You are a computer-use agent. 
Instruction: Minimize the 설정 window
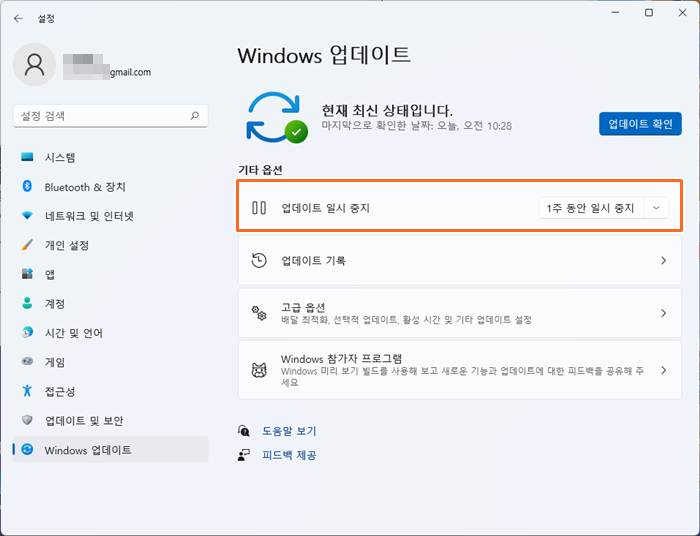615,13
